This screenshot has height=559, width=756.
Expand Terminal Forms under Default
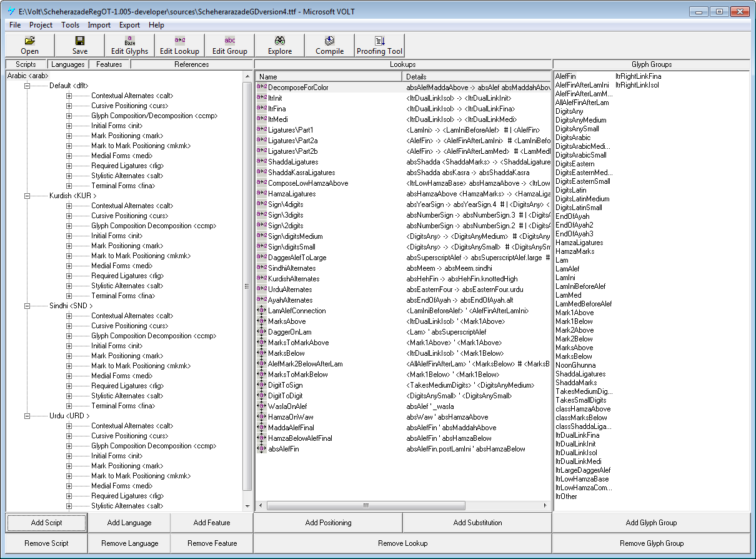[69, 186]
